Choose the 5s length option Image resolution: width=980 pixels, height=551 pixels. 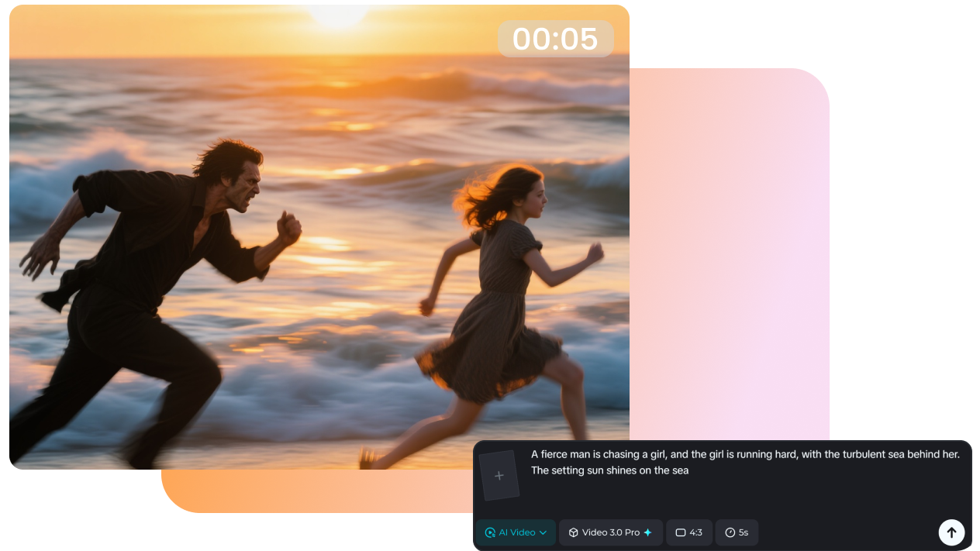[737, 532]
